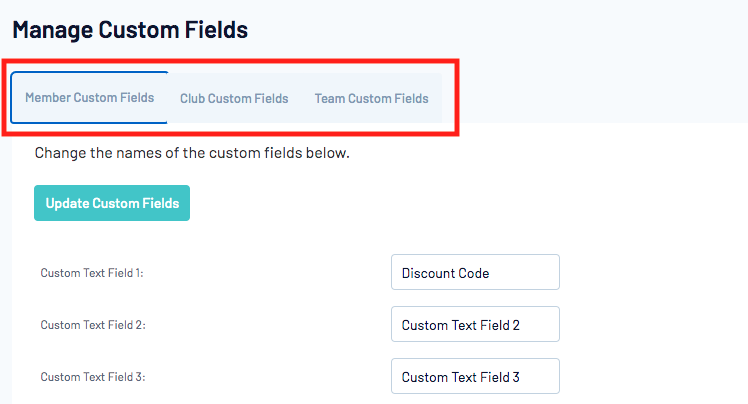Return to custom fields for members

pos(90,98)
